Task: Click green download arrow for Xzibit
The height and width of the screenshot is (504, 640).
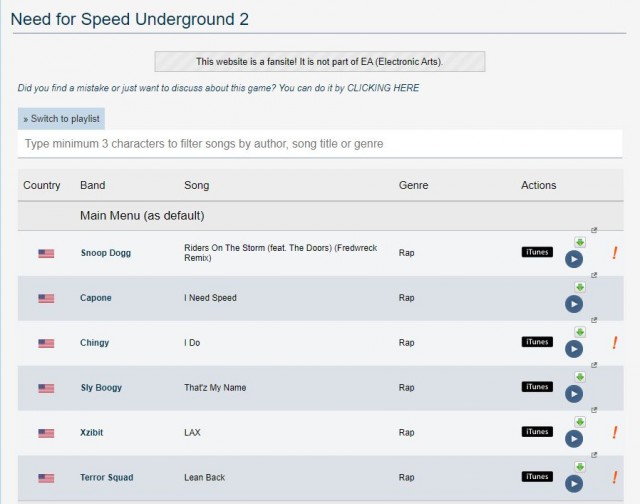Action: pos(580,422)
